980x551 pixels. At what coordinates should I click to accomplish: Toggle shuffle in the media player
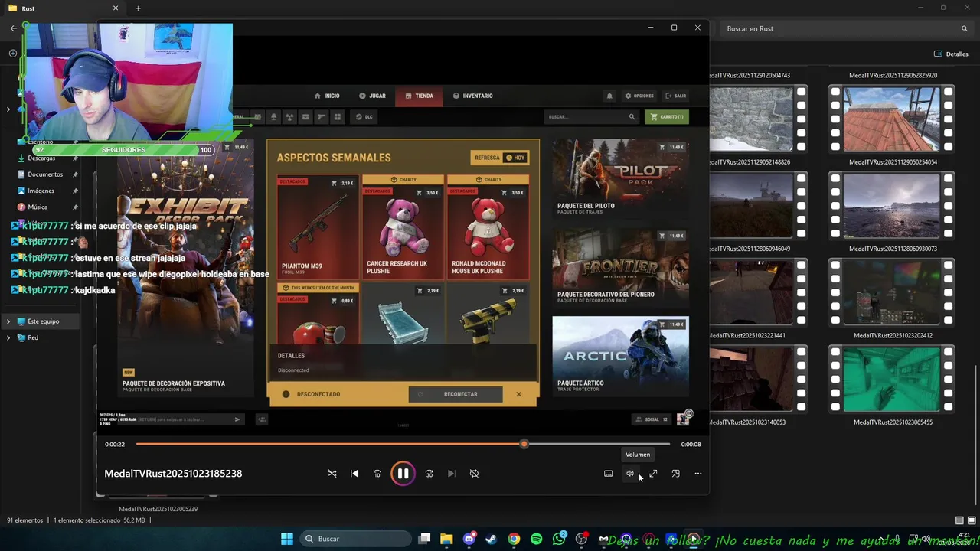click(x=332, y=474)
